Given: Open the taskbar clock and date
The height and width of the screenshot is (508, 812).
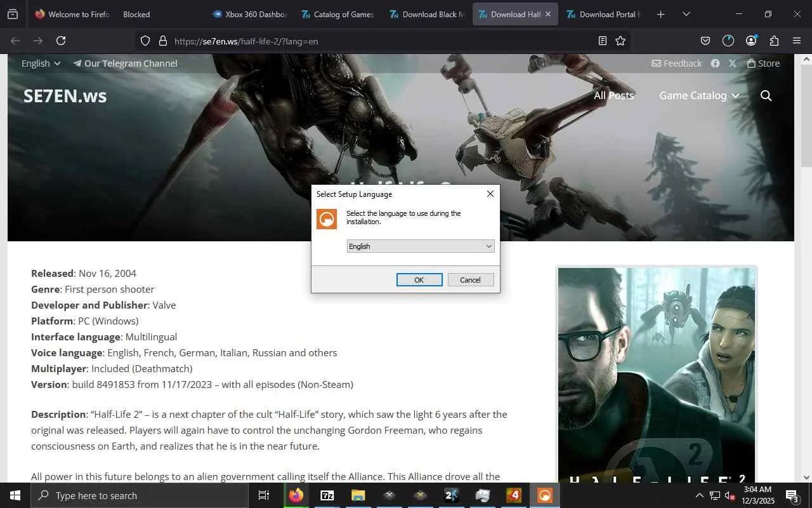Looking at the screenshot, I should (757, 495).
